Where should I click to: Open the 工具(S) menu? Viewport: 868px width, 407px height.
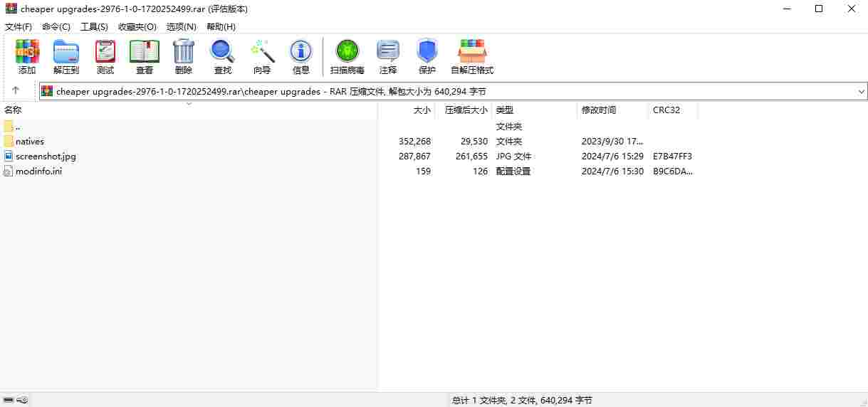(x=94, y=26)
